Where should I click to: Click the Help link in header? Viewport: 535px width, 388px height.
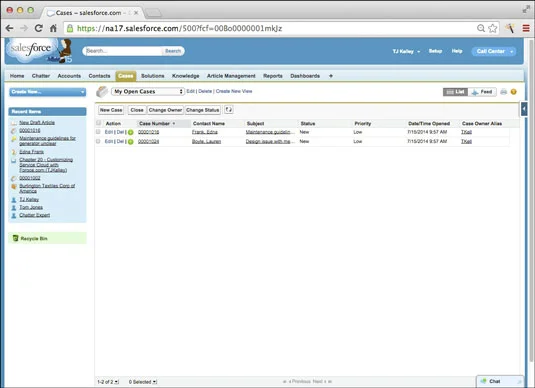pos(457,51)
